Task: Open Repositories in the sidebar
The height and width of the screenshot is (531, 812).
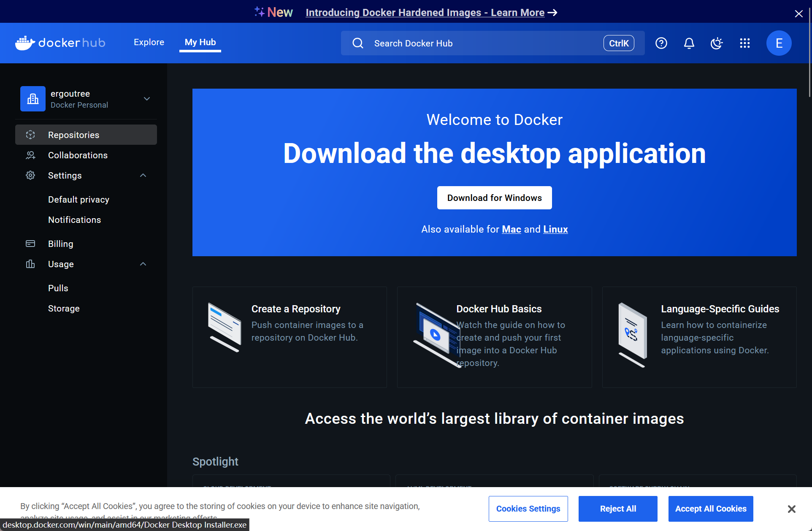Action: [x=86, y=135]
